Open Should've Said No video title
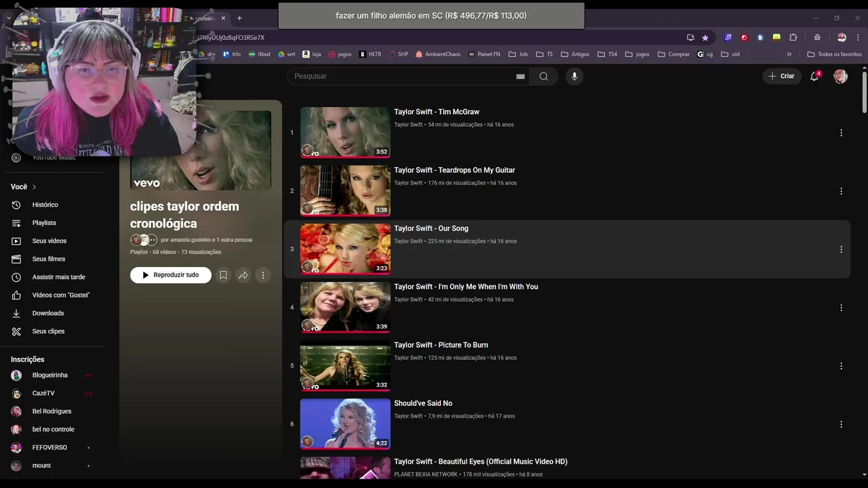This screenshot has height=488, width=868. click(x=423, y=403)
